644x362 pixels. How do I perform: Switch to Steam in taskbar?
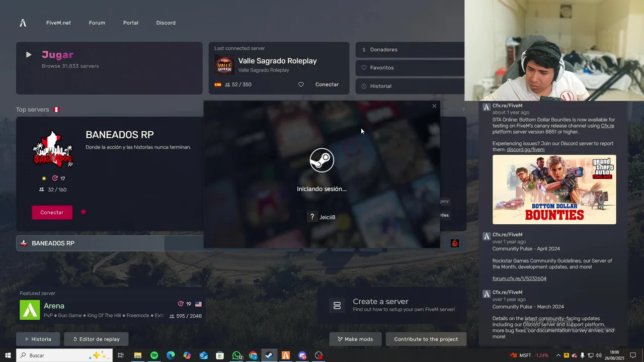[x=269, y=355]
